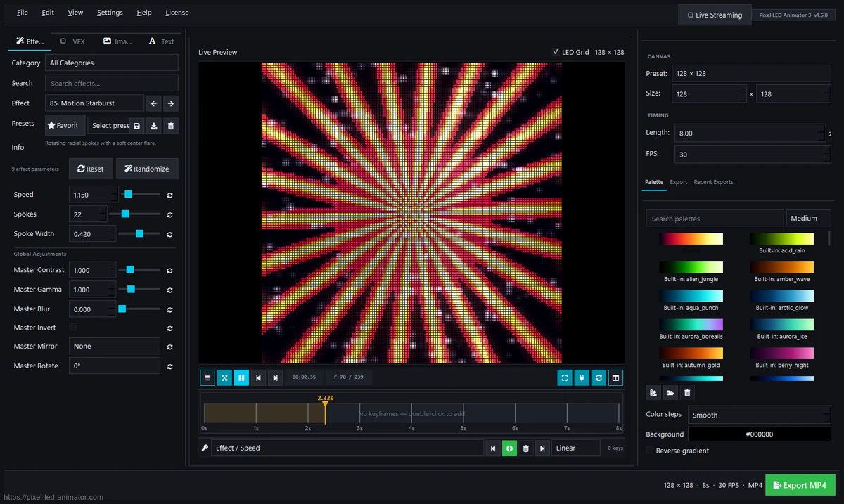Open the Effect / Speed keyframe parameter dropdown
This screenshot has height=504, width=844.
[x=347, y=448]
